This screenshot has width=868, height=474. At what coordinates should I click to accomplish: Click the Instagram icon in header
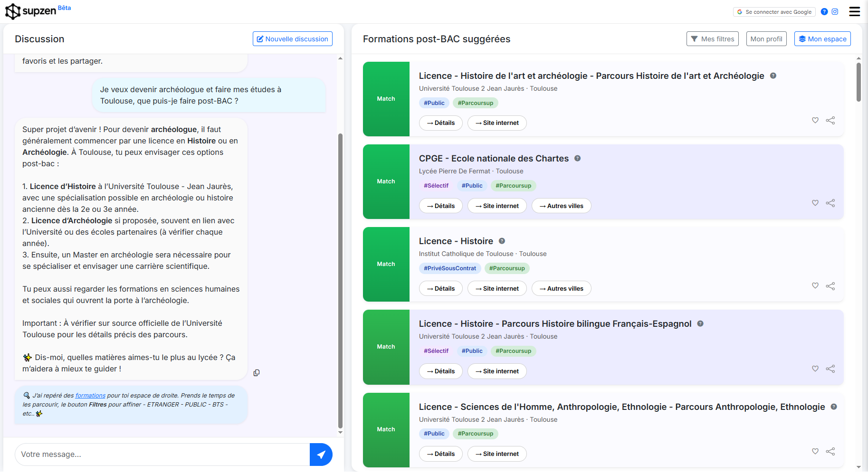835,12
